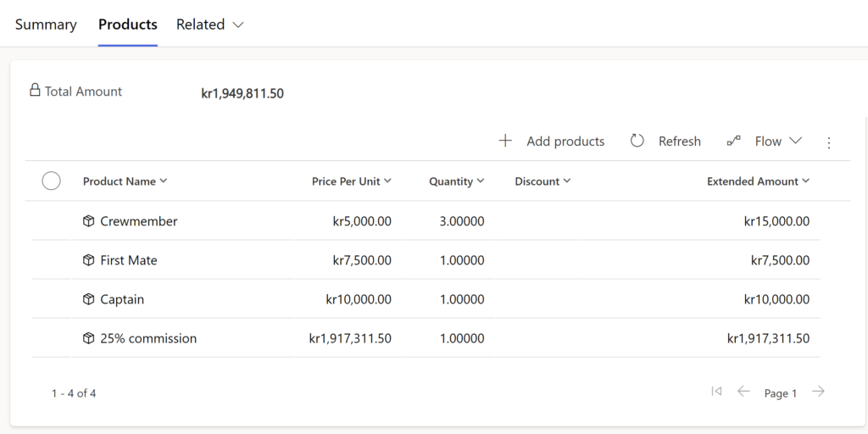Jump to the first page of results
The height and width of the screenshot is (434, 868).
click(716, 392)
